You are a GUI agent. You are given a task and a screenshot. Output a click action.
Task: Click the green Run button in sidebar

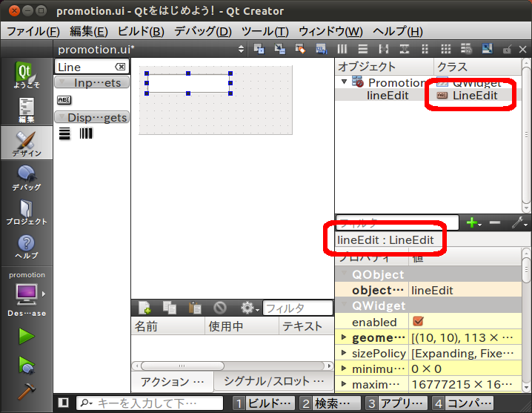[26, 336]
